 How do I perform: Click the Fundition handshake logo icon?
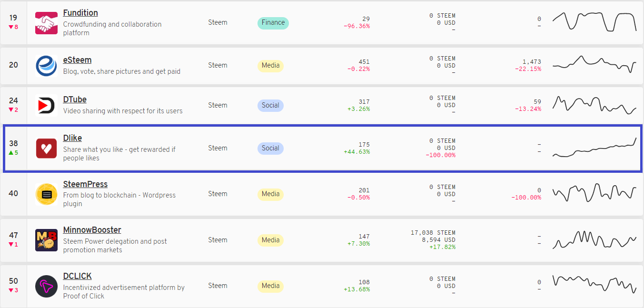point(46,23)
